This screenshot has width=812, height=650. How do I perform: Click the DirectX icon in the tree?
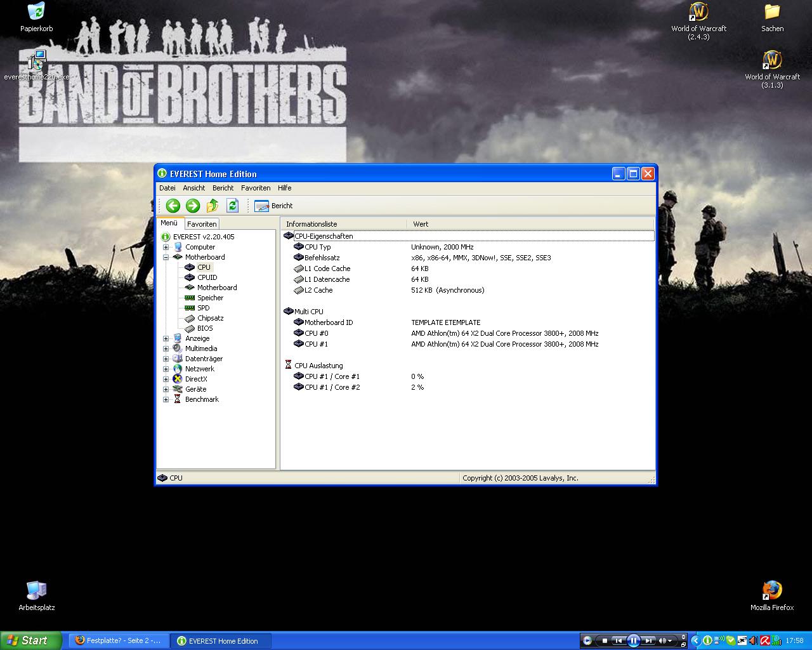coord(178,379)
